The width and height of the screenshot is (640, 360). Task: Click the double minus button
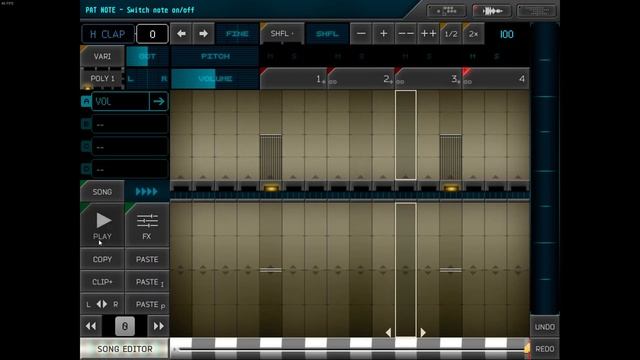[406, 34]
